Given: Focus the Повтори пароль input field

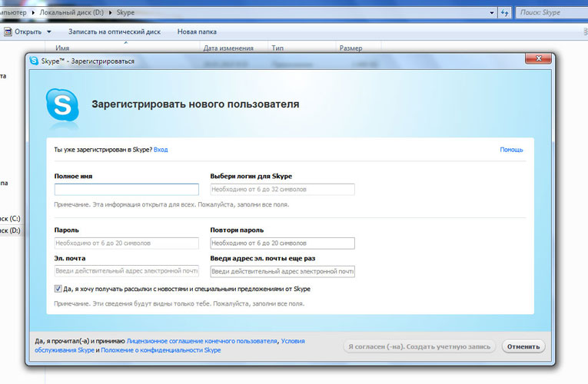Looking at the screenshot, I should coord(282,243).
